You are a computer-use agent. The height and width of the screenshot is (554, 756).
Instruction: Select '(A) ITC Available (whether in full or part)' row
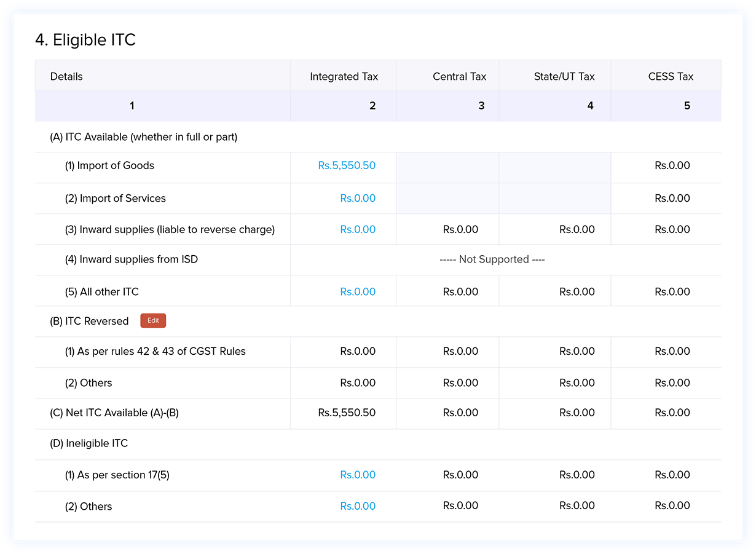[378, 137]
